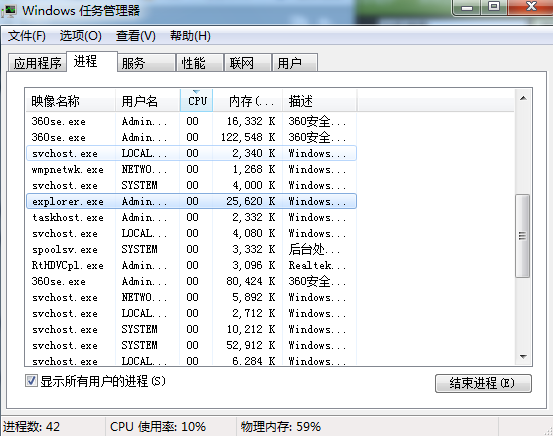Open the 文件(F) menu
Image resolution: width=553 pixels, height=436 pixels.
[27, 36]
